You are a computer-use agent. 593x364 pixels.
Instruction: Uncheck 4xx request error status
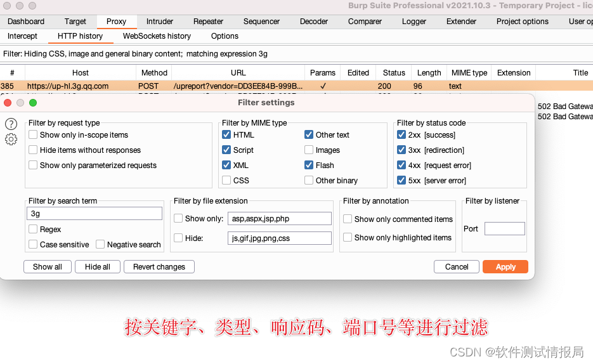pyautogui.click(x=401, y=165)
